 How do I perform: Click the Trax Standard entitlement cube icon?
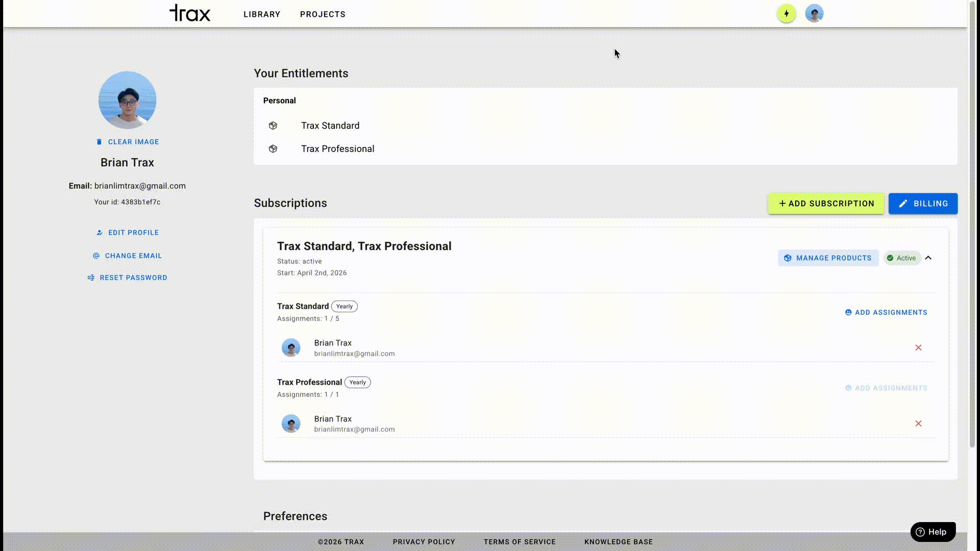click(x=273, y=126)
